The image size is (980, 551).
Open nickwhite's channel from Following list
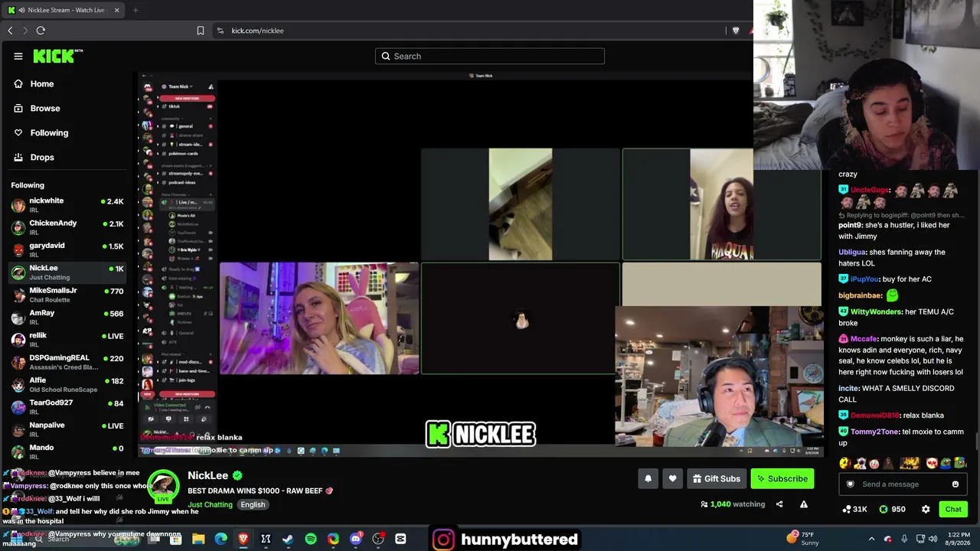click(x=67, y=205)
